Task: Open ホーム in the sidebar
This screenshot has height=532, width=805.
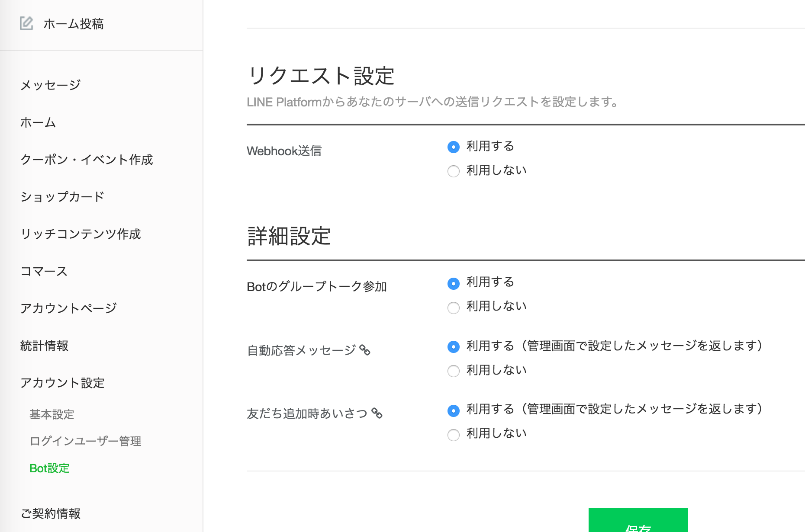Action: pos(38,122)
